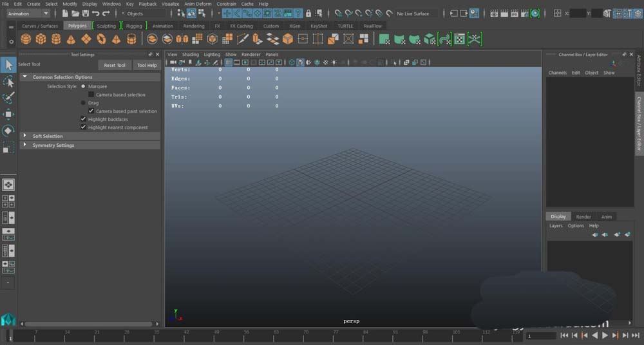Toggle select by component type mode

click(x=202, y=14)
